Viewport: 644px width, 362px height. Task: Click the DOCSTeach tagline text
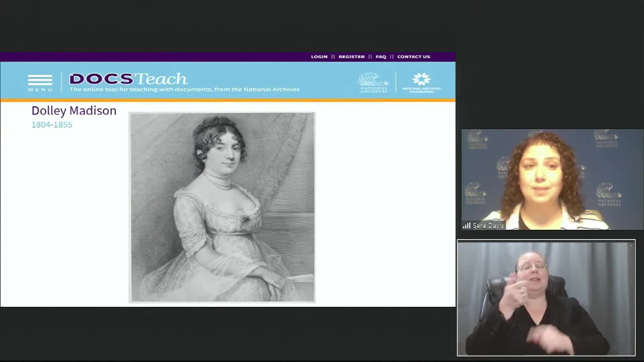(184, 89)
